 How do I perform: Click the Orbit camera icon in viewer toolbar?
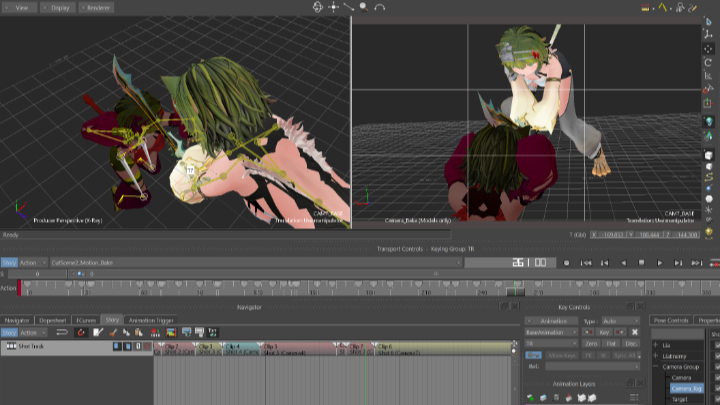(x=318, y=7)
